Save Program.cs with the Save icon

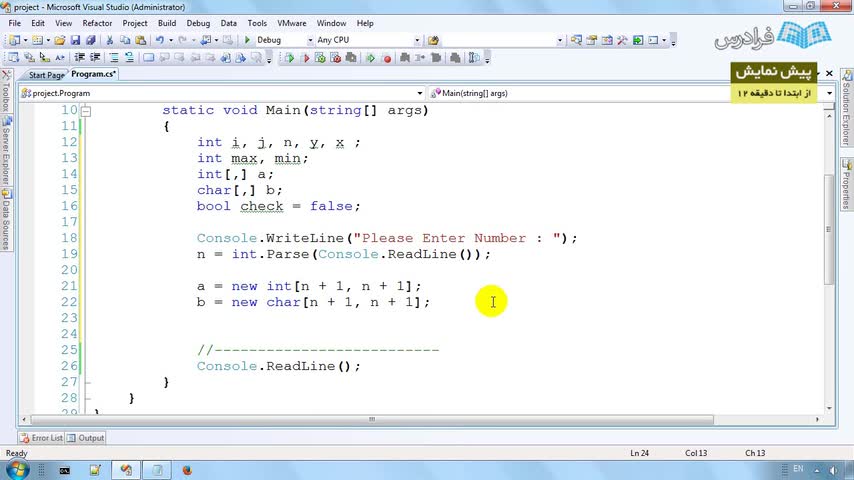pyautogui.click(x=75, y=40)
